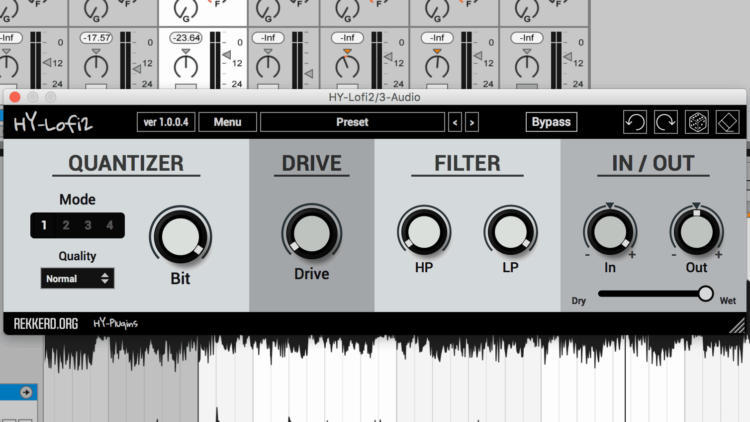750x422 pixels.
Task: Click the Out gain knob
Action: pyautogui.click(x=696, y=232)
